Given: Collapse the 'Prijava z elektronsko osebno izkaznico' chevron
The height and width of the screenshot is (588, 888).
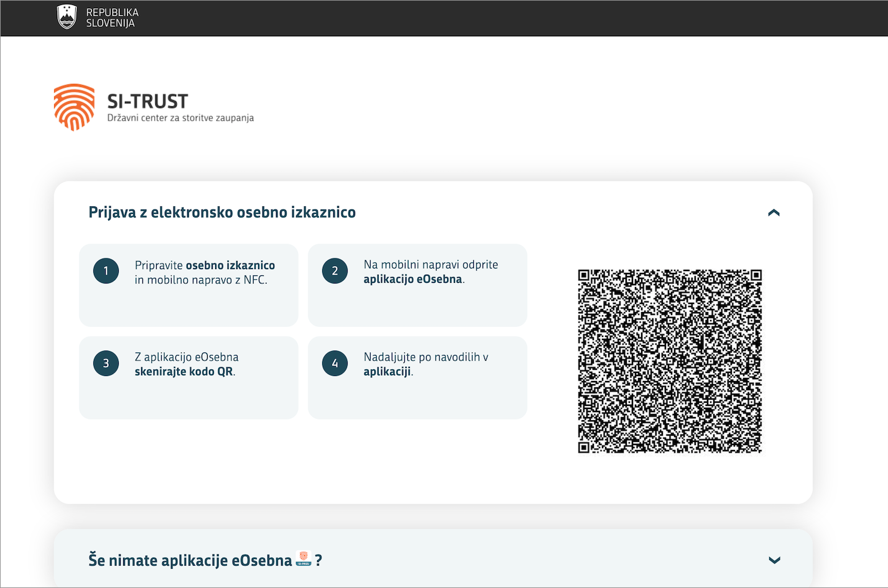Looking at the screenshot, I should tap(774, 213).
